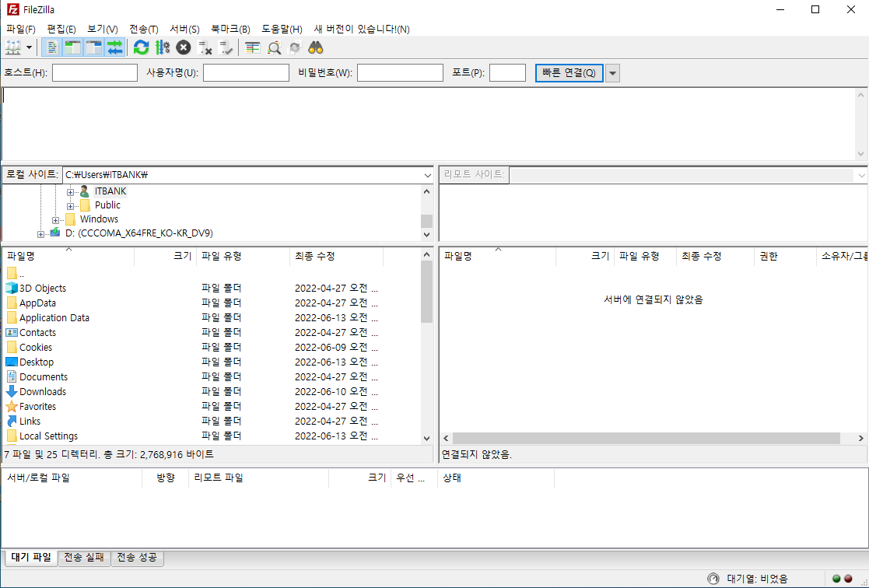Select the 대기 파일 tab

coord(32,558)
